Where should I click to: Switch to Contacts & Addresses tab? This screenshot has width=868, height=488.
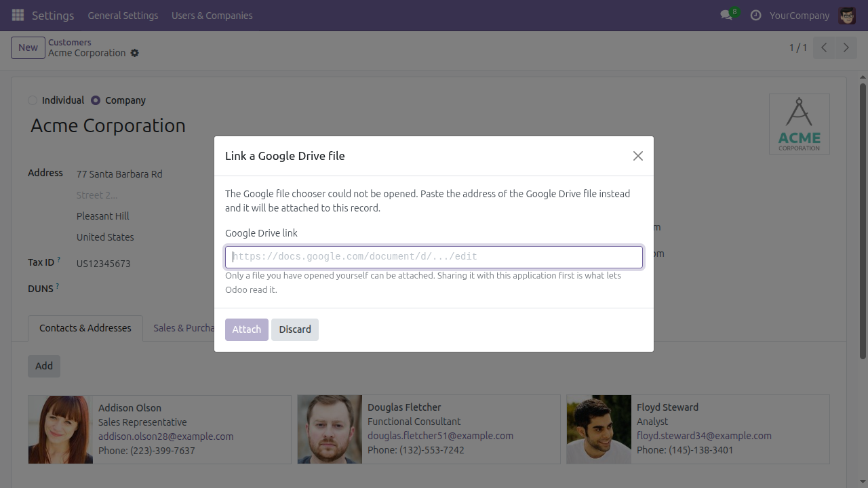(85, 328)
